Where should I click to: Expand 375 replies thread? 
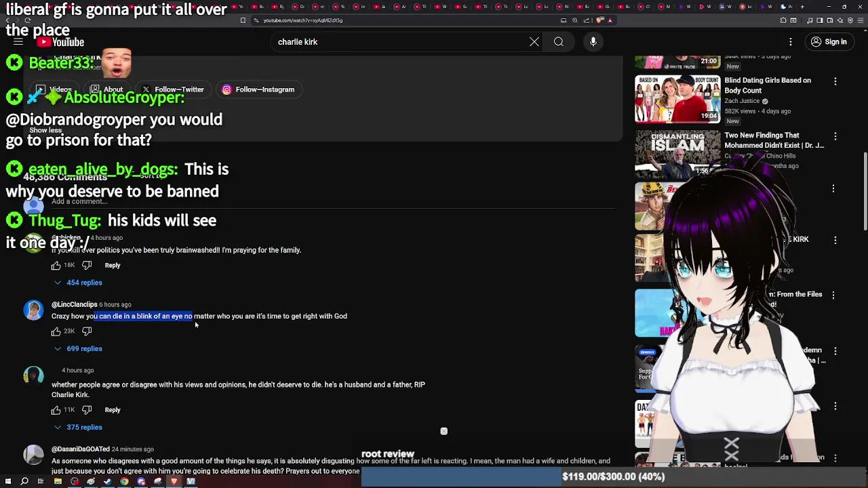tap(78, 428)
